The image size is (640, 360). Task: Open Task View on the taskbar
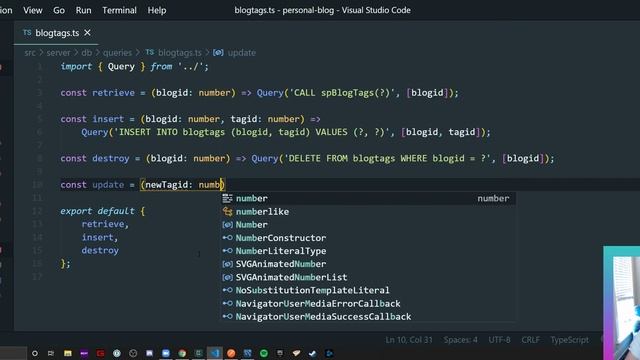pyautogui.click(x=51, y=353)
